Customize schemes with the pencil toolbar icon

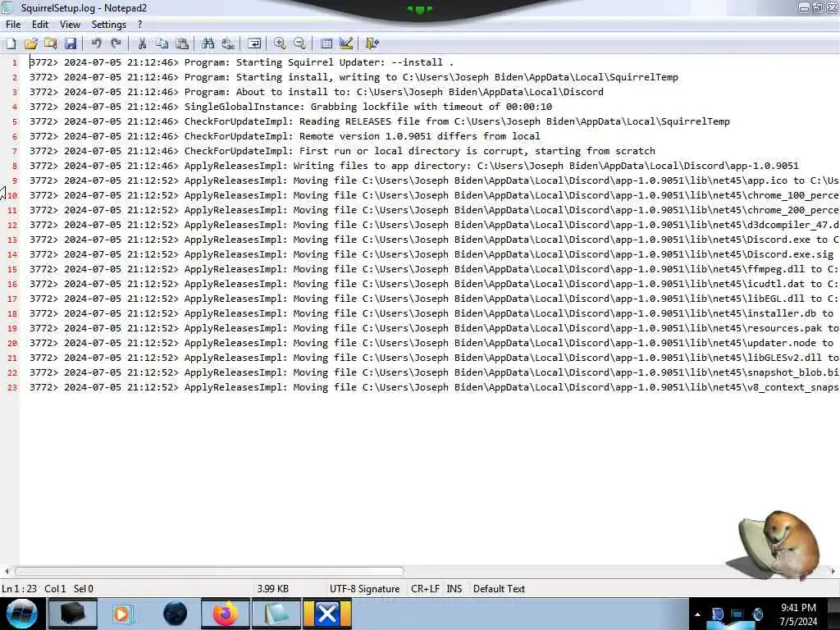pyautogui.click(x=346, y=44)
